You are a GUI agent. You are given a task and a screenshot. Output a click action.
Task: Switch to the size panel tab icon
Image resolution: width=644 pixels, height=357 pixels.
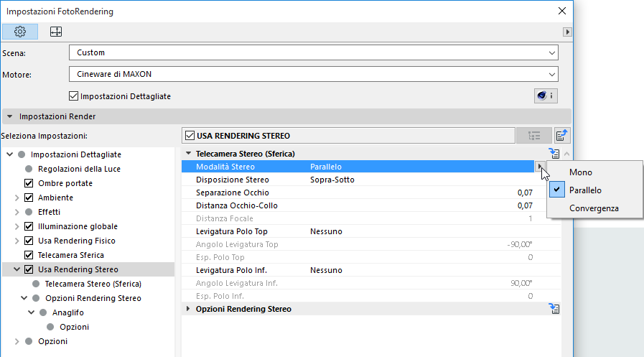point(56,32)
